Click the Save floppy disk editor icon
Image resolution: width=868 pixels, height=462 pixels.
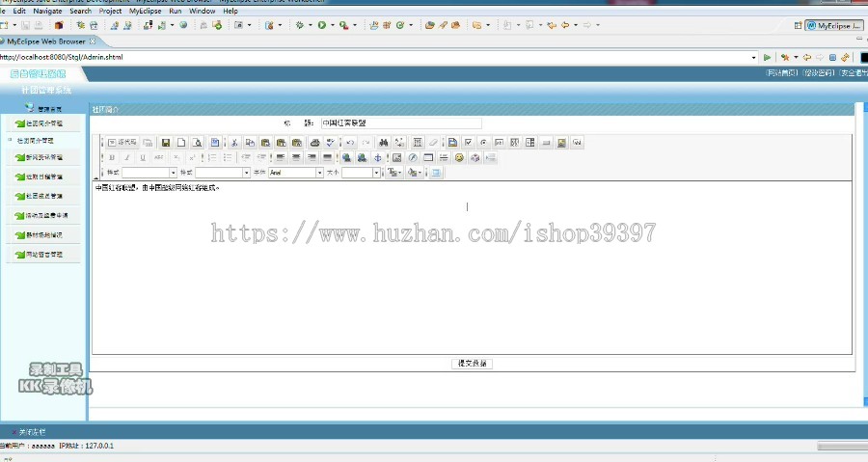point(166,143)
